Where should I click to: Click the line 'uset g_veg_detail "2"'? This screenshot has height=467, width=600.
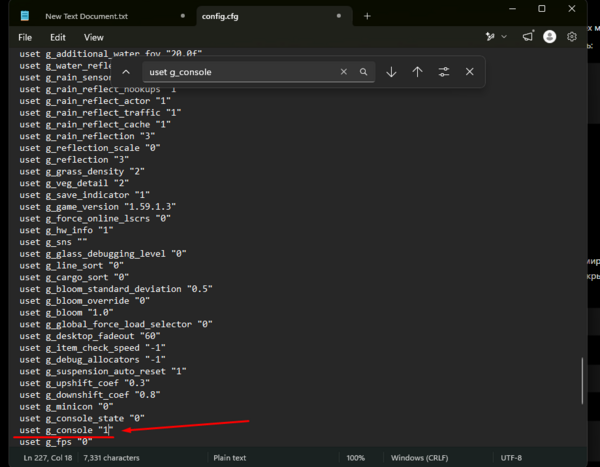74,183
